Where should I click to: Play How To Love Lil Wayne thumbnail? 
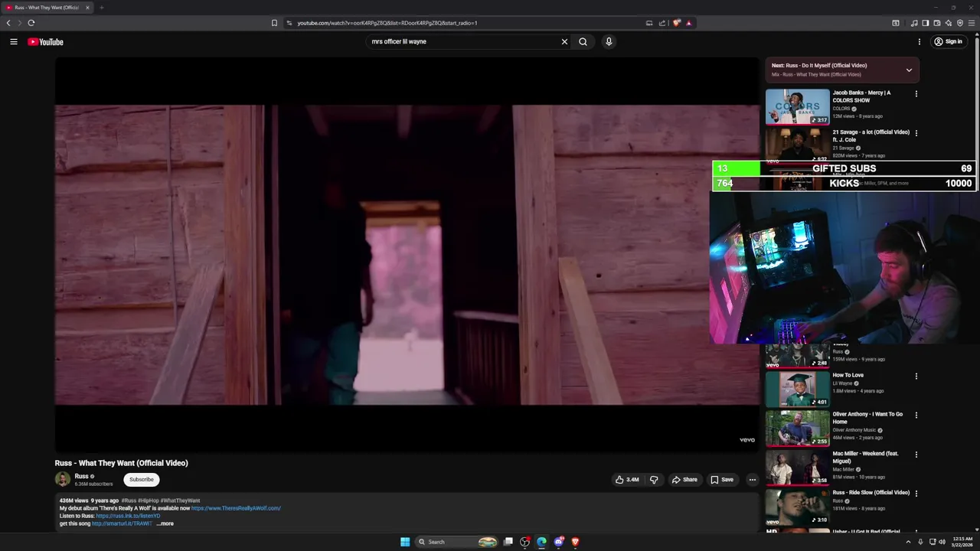(x=798, y=389)
